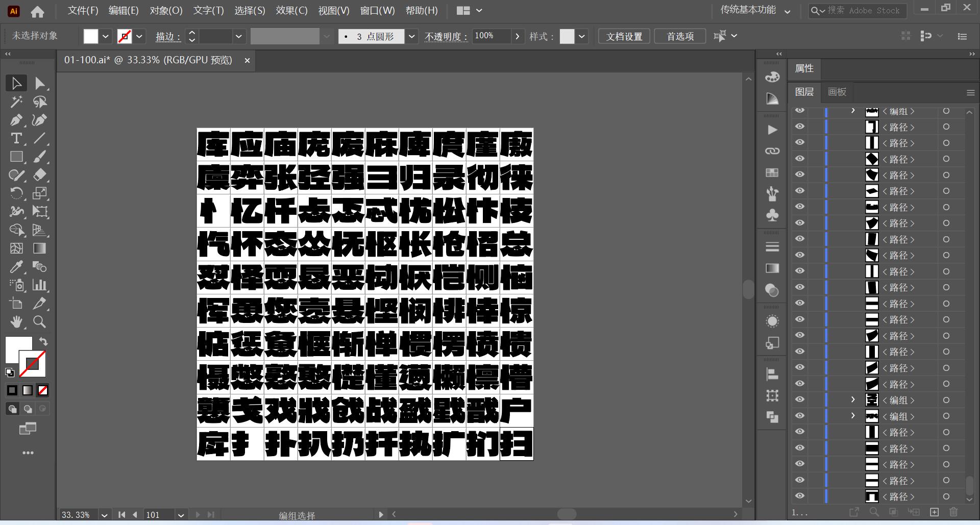980x525 pixels.
Task: Select the Pen tool
Action: coord(16,120)
